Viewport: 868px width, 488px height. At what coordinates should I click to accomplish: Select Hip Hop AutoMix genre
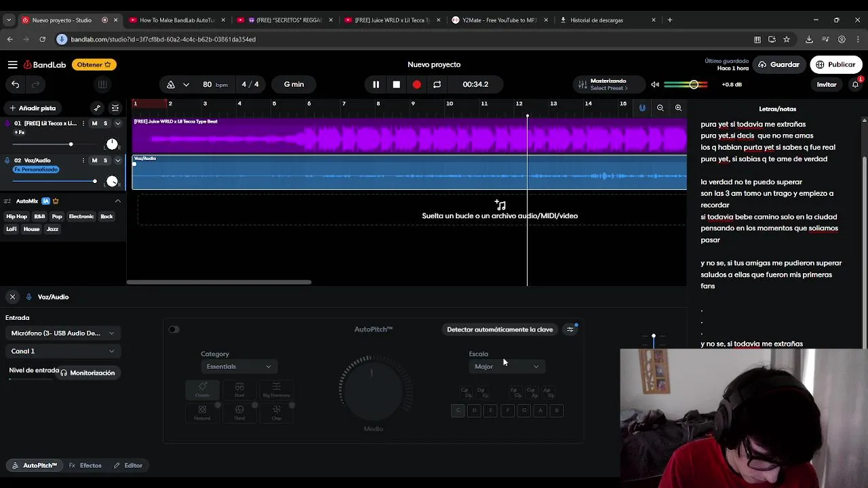(x=16, y=217)
